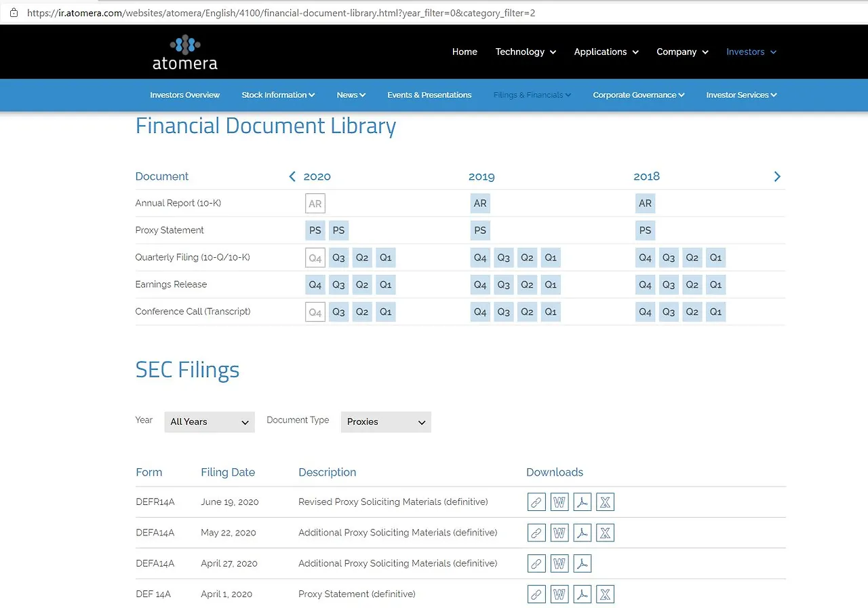
Task: Click the "June 19, 2020" filing date
Action: point(230,502)
